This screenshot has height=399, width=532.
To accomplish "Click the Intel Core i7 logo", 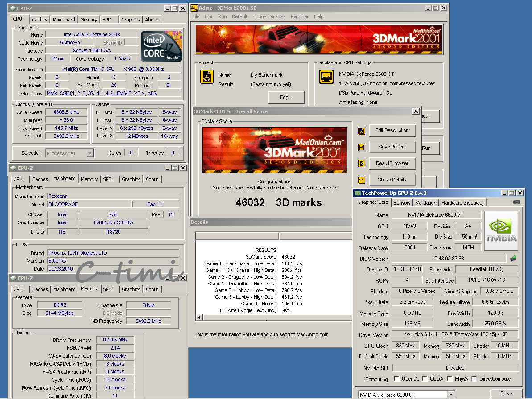I will [x=161, y=46].
